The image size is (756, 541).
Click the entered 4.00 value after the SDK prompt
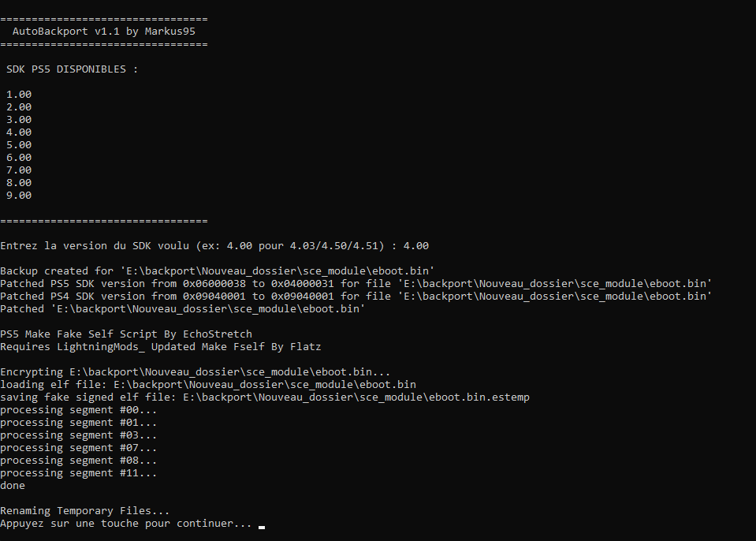tap(416, 246)
